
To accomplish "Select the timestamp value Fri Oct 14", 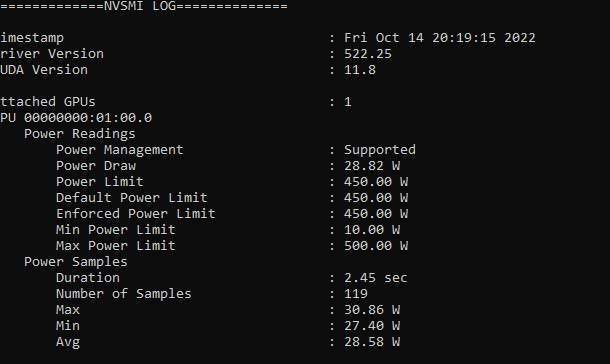I will [x=384, y=38].
